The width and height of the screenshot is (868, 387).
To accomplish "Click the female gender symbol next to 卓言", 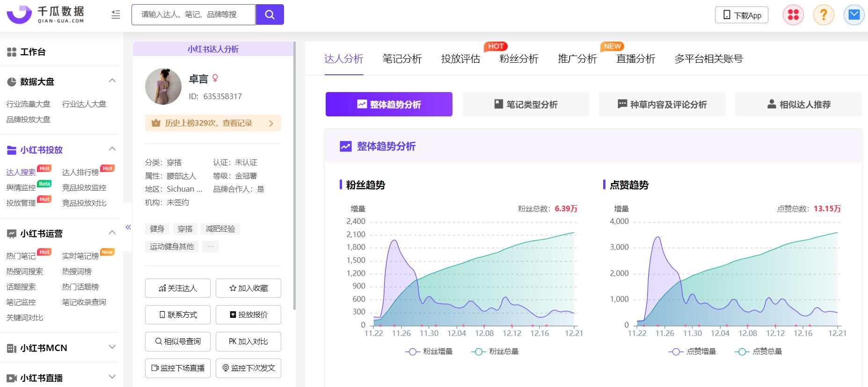I will (215, 79).
